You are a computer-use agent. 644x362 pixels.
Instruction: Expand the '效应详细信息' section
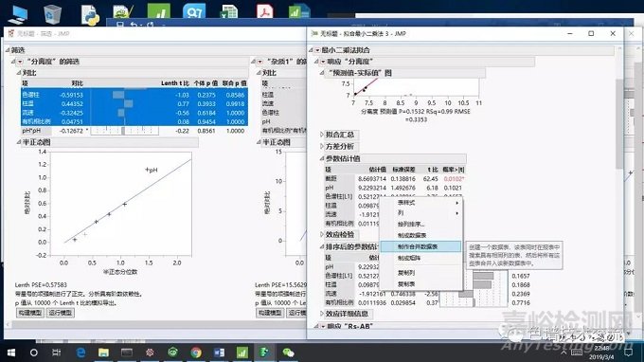322,314
